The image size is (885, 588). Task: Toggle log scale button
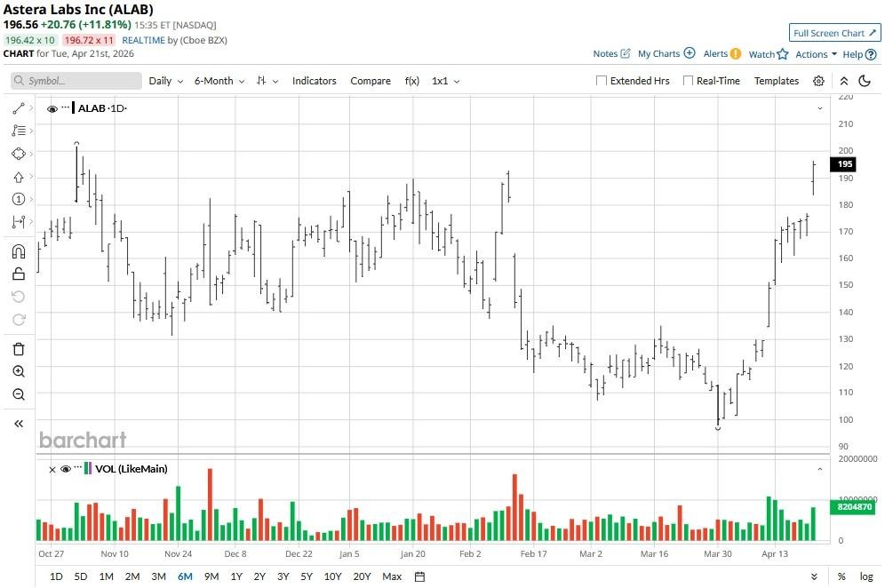click(866, 576)
